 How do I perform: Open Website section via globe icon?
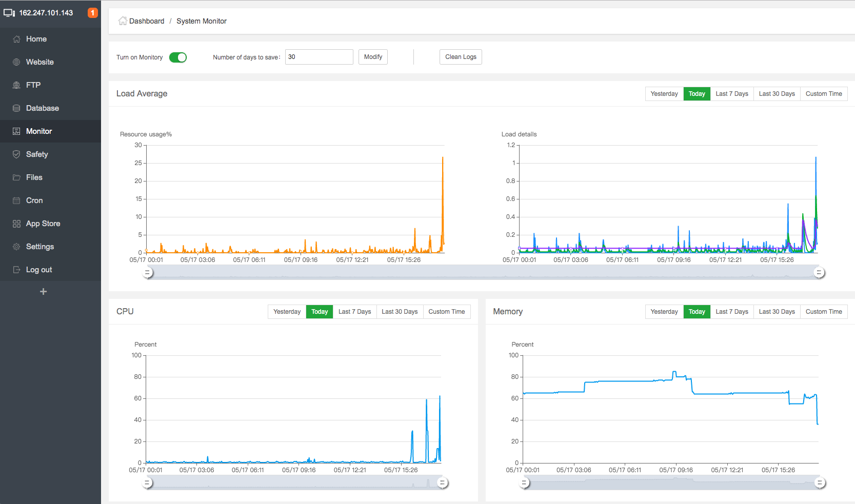point(16,62)
